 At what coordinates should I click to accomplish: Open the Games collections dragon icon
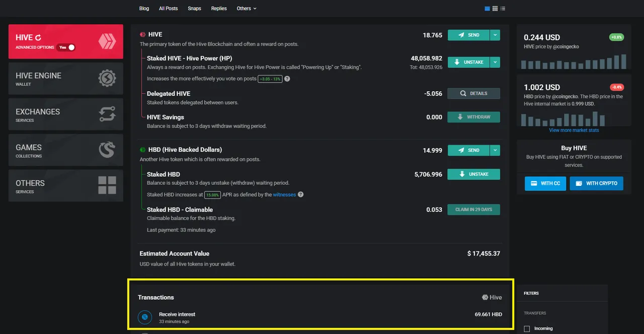tap(107, 150)
